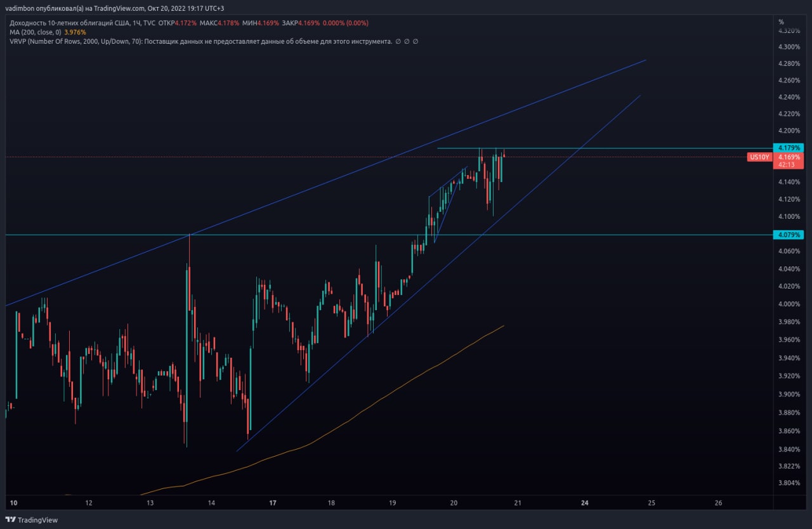Viewport: 812px width, 529px height.
Task: Click the 4.320% price axis label
Action: 789,30
